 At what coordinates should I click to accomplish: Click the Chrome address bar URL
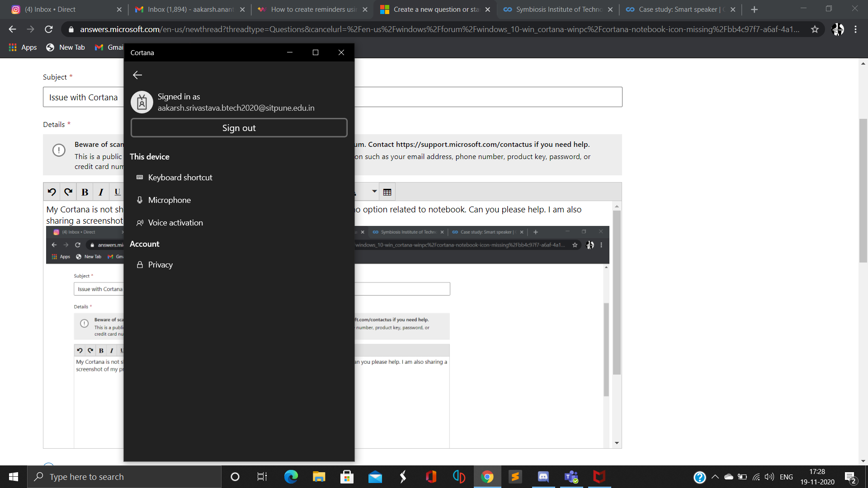tap(439, 29)
